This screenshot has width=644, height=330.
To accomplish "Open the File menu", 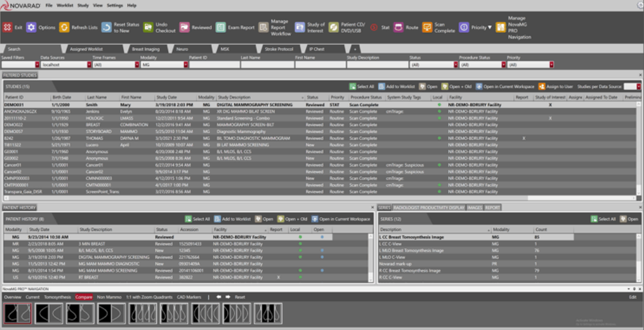I will point(49,5).
